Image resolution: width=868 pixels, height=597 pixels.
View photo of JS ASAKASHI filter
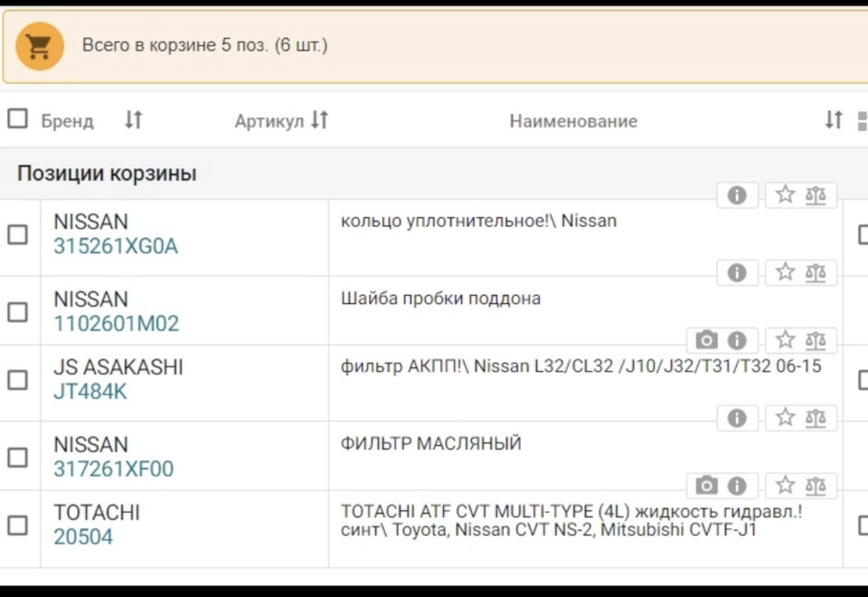[x=707, y=340]
